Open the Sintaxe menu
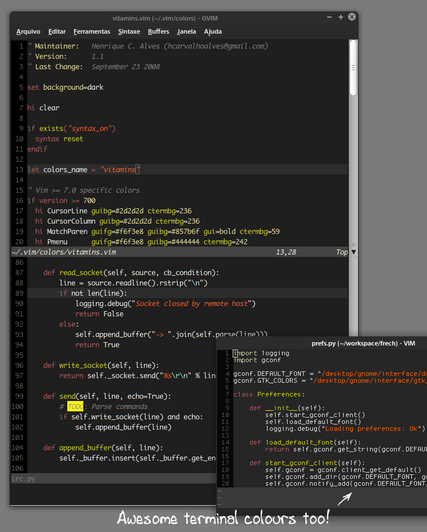This screenshot has width=427, height=532. 129,32
